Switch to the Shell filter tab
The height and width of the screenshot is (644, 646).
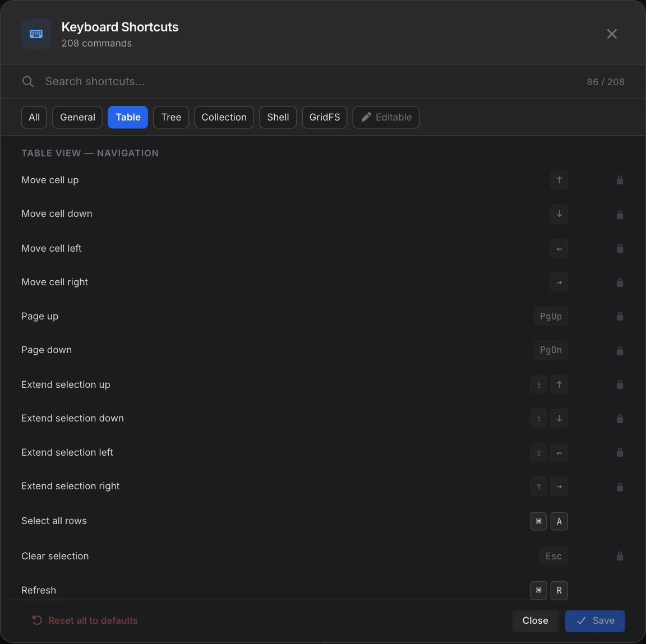coord(278,117)
